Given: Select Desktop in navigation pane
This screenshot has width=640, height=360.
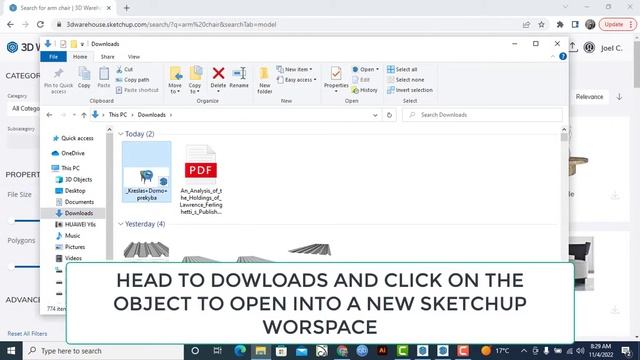Looking at the screenshot, I should point(70,191).
